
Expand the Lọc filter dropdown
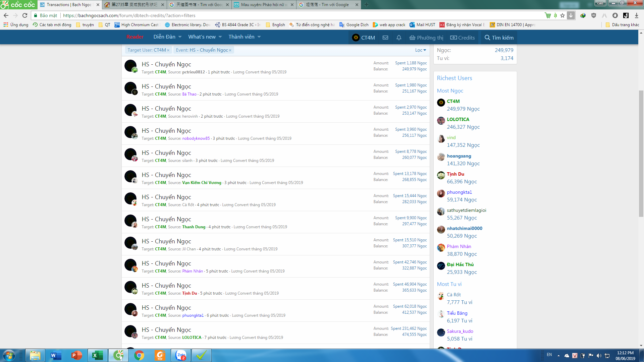421,50
